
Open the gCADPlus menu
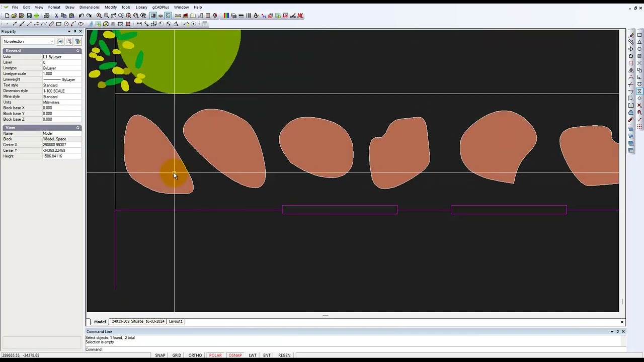(160, 7)
